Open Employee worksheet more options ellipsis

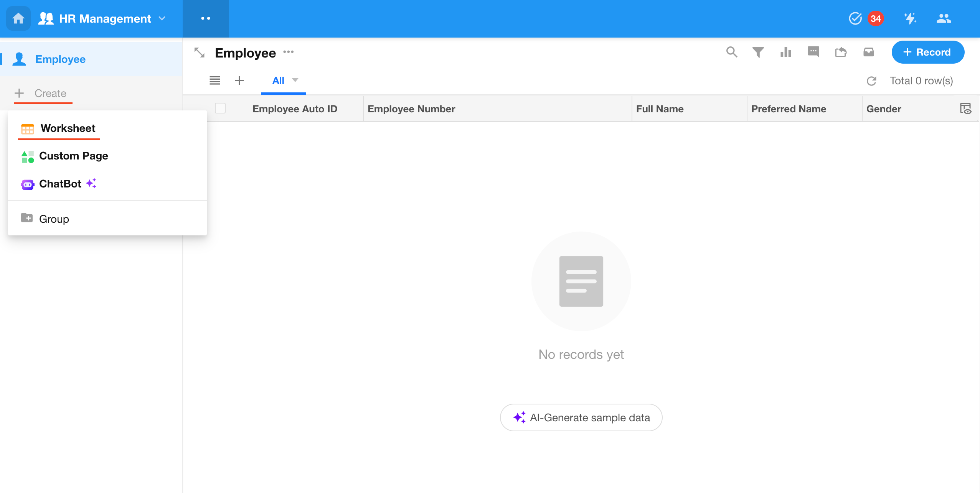pos(288,52)
